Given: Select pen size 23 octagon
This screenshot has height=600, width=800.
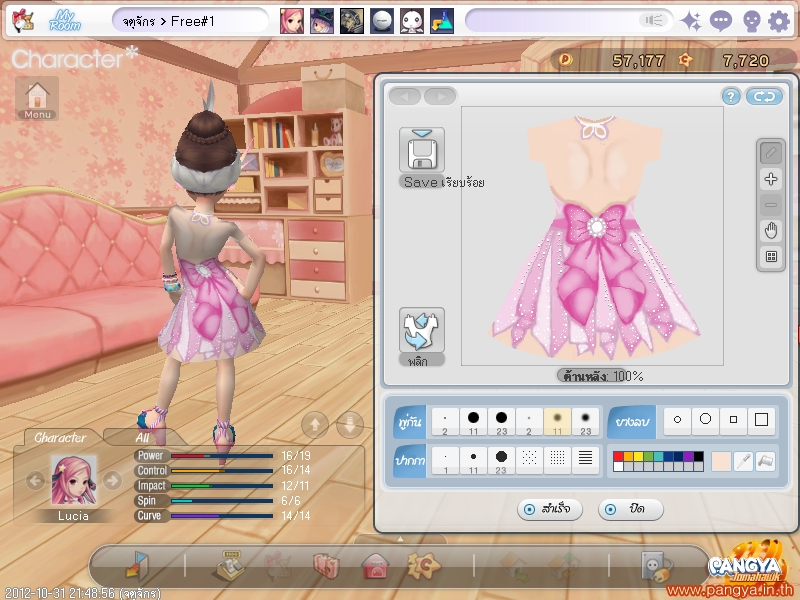Looking at the screenshot, I should click(502, 461).
